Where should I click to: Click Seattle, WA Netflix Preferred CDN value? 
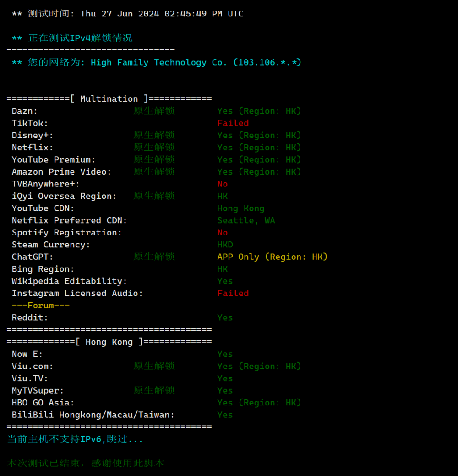(x=246, y=220)
